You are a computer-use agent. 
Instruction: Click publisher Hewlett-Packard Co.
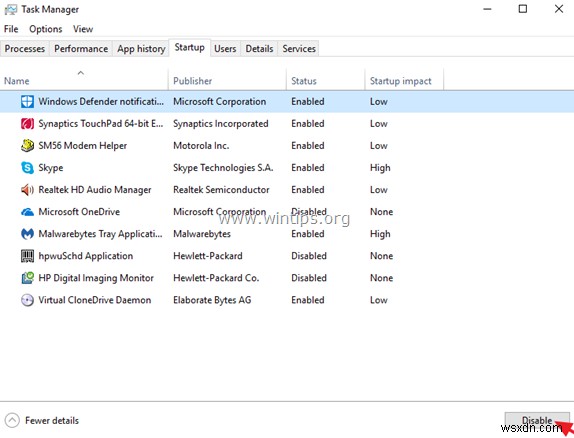(216, 278)
